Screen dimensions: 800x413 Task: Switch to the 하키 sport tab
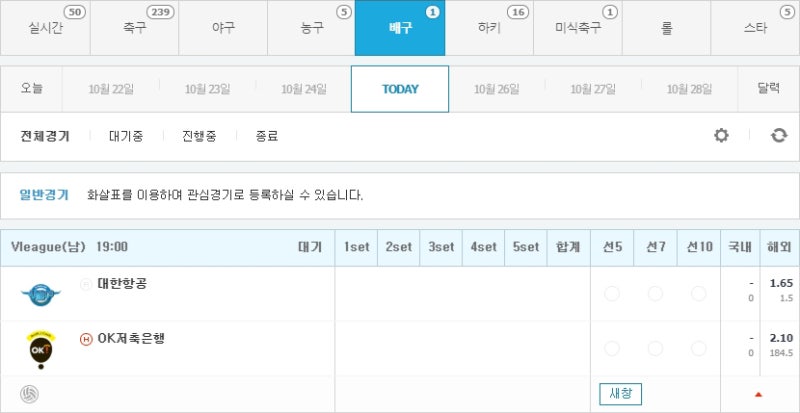489,28
